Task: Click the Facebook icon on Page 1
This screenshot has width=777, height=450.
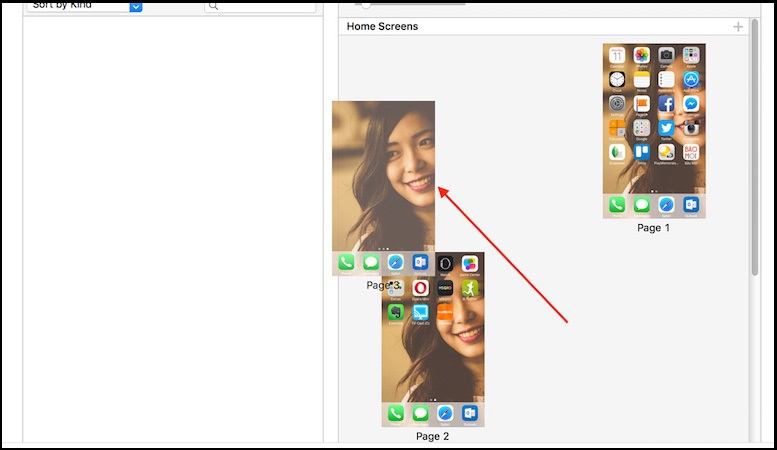Action: [x=666, y=104]
